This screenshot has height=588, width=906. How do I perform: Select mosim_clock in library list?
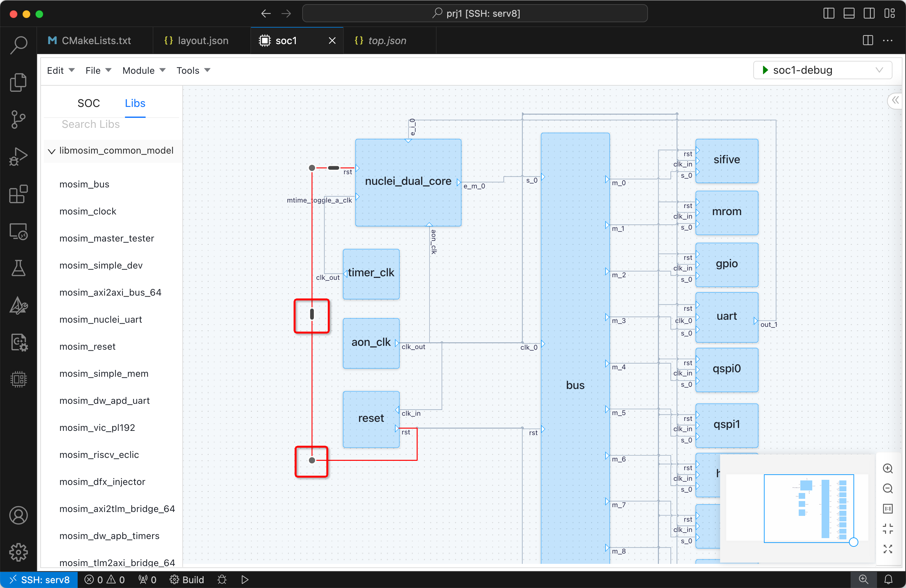click(x=88, y=211)
